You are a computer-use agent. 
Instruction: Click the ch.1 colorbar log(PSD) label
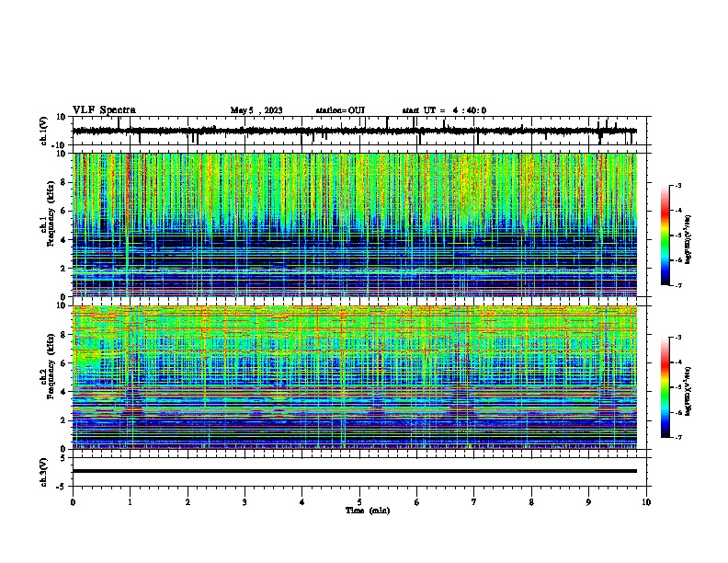[x=688, y=239]
